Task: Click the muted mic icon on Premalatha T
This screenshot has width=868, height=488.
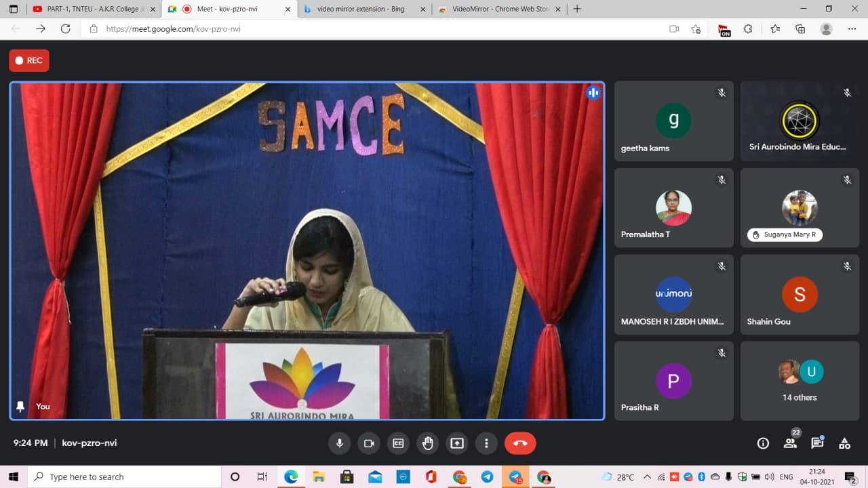Action: pyautogui.click(x=722, y=180)
